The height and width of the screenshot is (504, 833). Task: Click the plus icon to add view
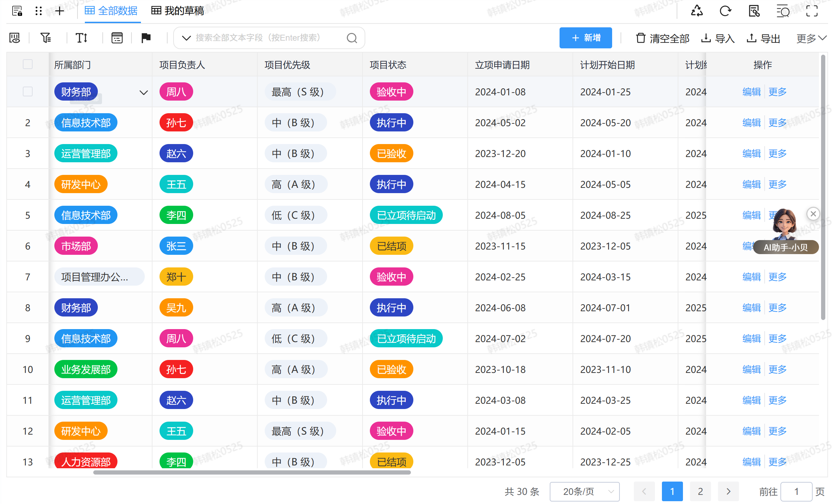pyautogui.click(x=60, y=11)
